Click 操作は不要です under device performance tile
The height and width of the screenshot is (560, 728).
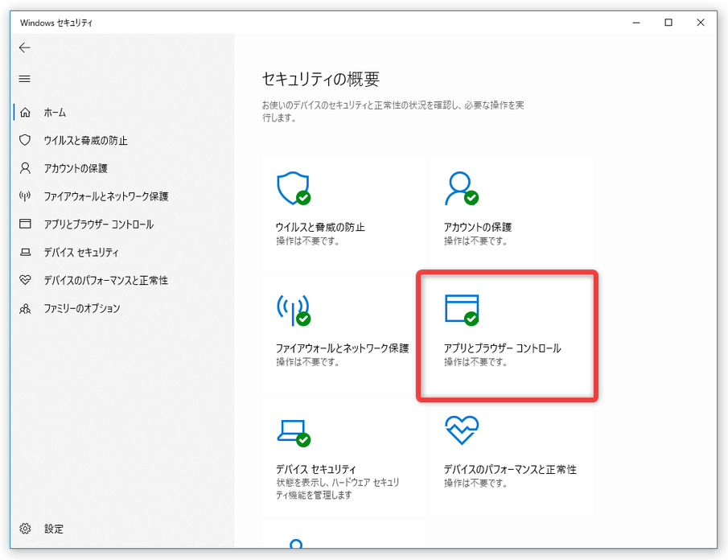475,484
